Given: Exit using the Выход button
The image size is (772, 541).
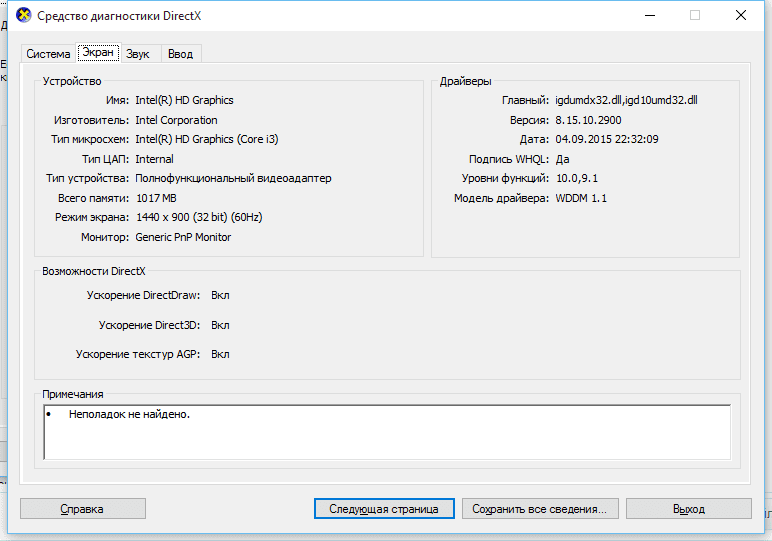Looking at the screenshot, I should pyautogui.click(x=689, y=509).
